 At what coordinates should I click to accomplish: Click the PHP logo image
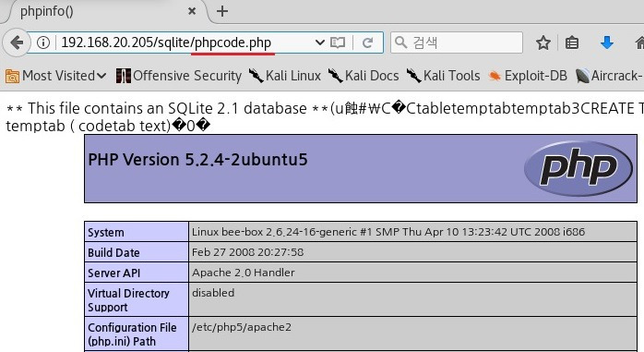pos(578,168)
